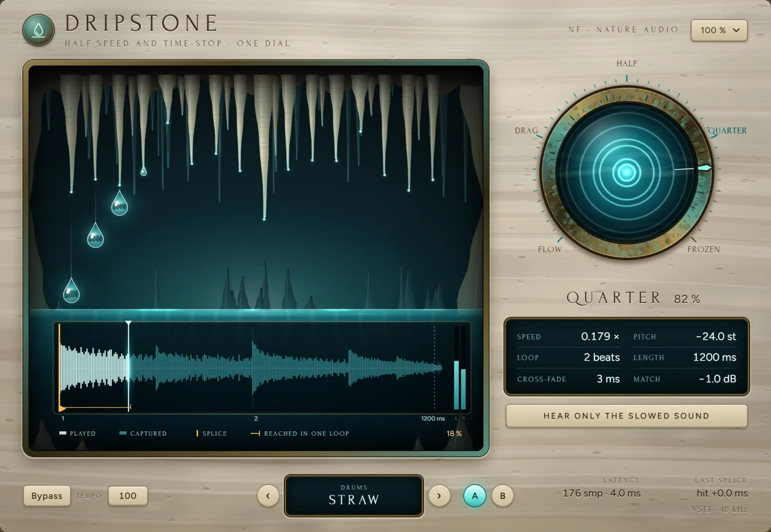
Task: Click the PITCH value -24.0 st
Action: click(716, 336)
